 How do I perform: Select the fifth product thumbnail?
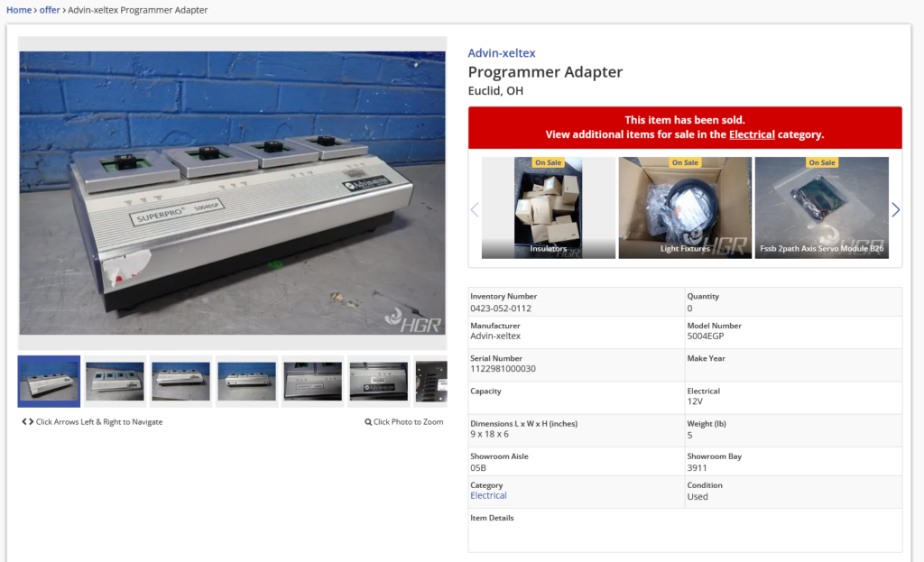[313, 382]
